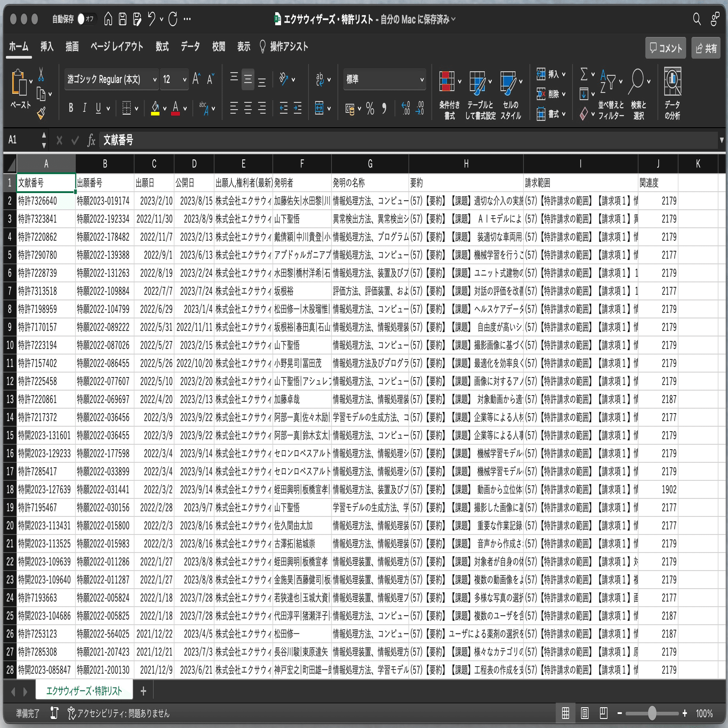Open Data Analysis (データの分析)
Image resolution: width=728 pixels, height=728 pixels.
(672, 93)
